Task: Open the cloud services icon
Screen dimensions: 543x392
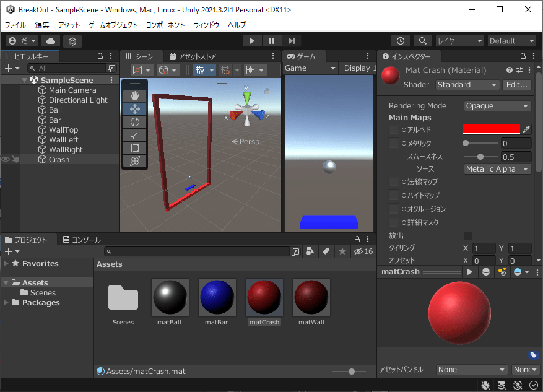Action: click(x=51, y=41)
